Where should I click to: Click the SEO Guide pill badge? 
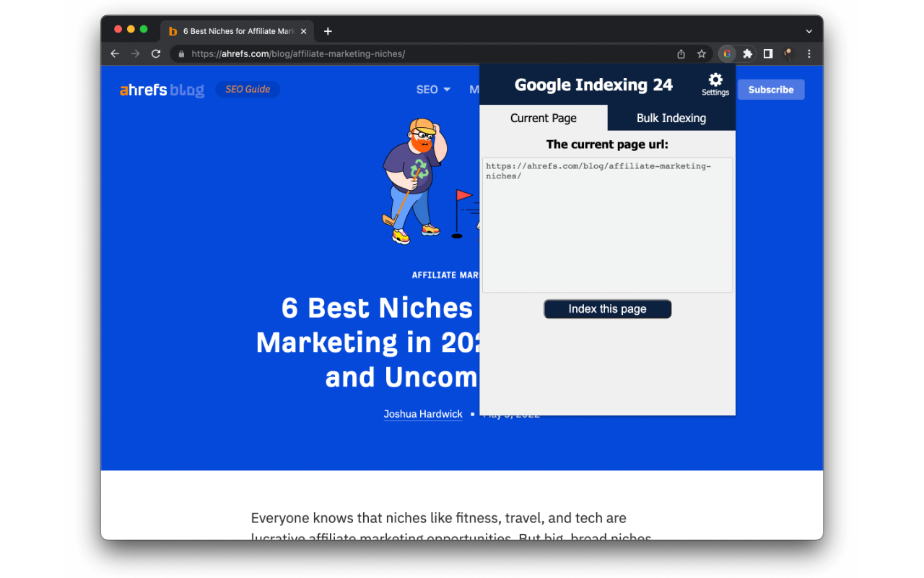248,89
